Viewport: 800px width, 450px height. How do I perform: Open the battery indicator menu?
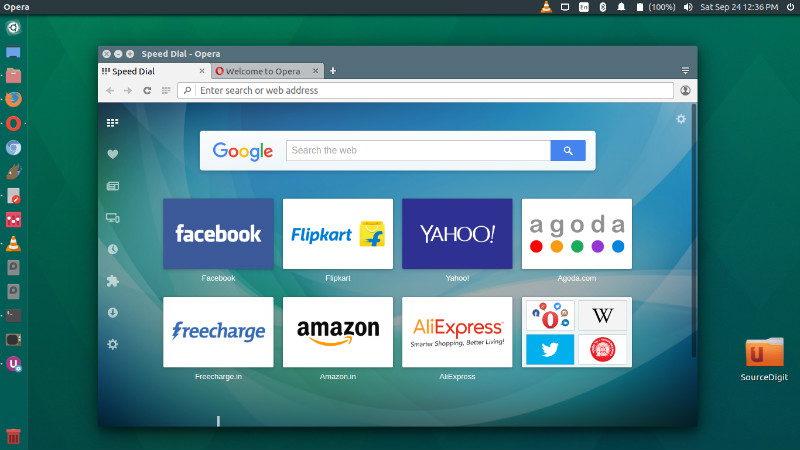click(656, 7)
